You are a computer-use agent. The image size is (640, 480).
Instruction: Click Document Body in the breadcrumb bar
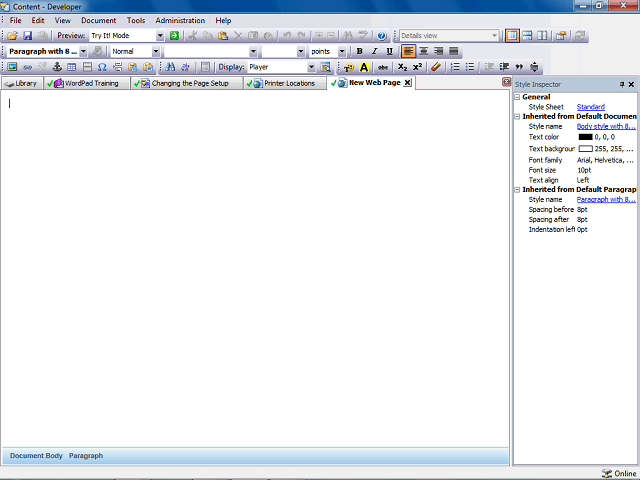pos(36,456)
